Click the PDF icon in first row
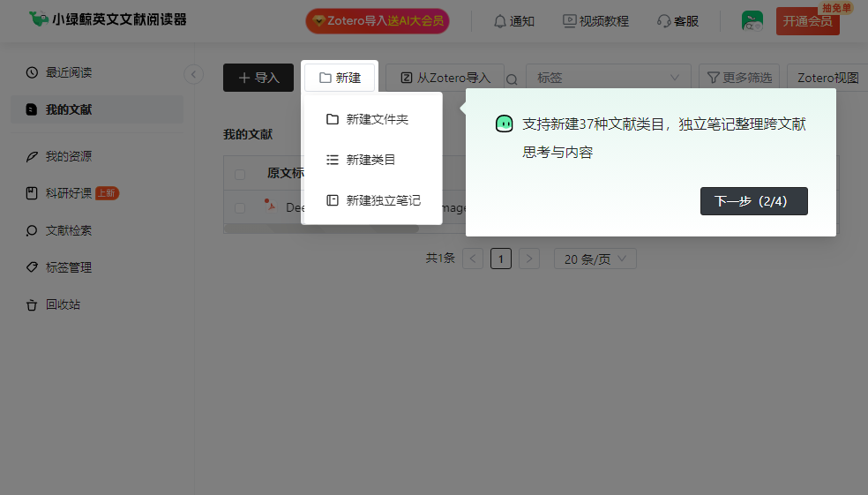 pyautogui.click(x=270, y=206)
